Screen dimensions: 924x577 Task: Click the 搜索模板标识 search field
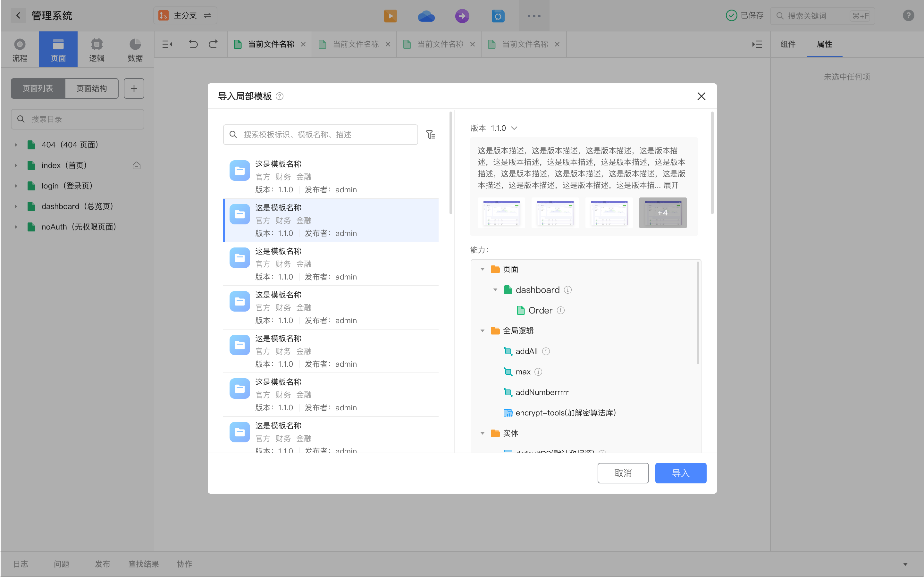320,134
